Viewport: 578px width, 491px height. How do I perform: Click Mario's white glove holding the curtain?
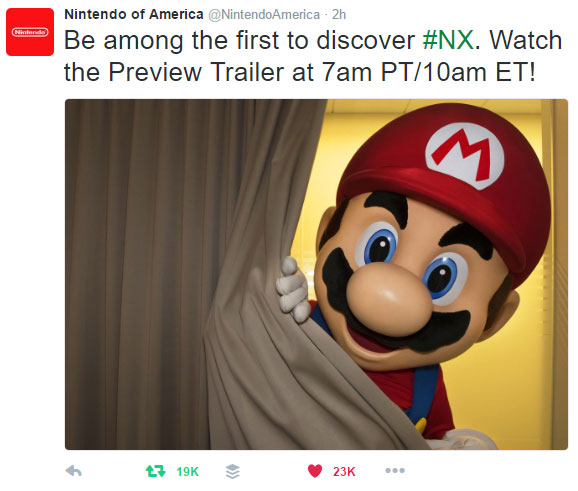point(294,290)
